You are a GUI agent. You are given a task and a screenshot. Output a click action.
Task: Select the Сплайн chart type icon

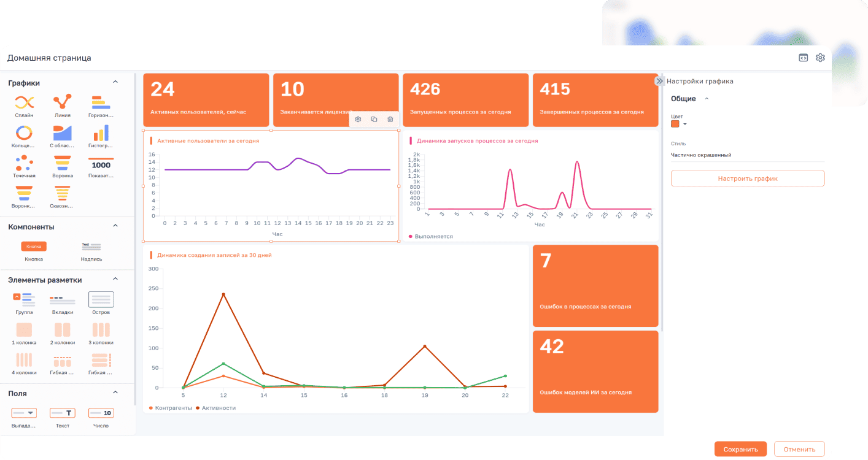click(25, 102)
